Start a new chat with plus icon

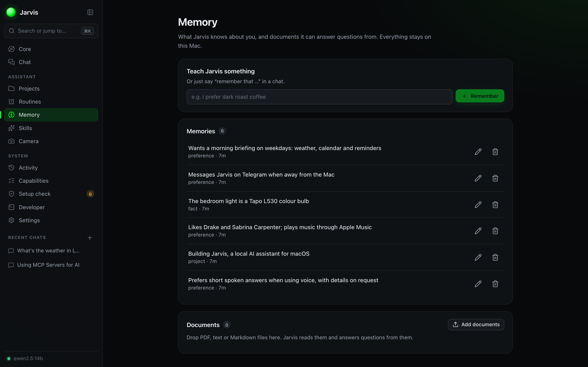pyautogui.click(x=90, y=238)
